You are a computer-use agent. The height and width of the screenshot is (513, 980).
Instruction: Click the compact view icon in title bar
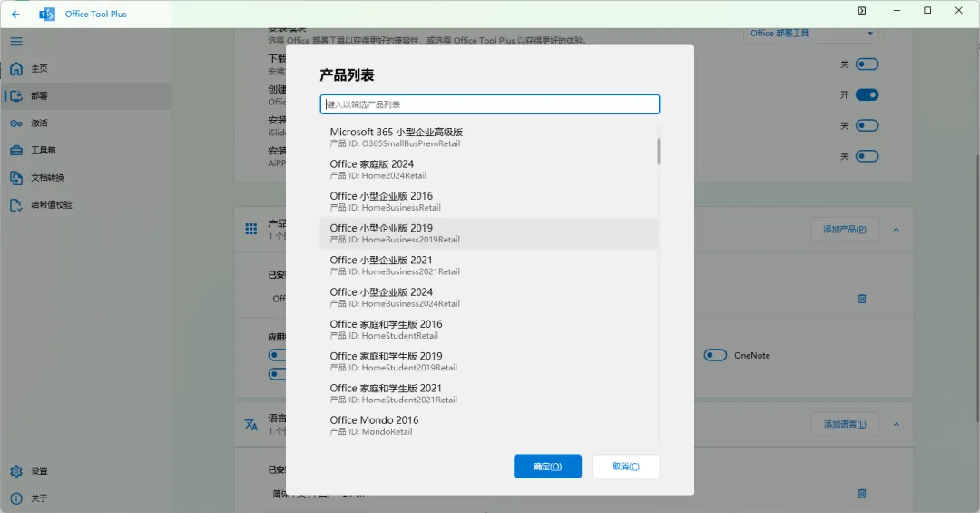pyautogui.click(x=862, y=11)
